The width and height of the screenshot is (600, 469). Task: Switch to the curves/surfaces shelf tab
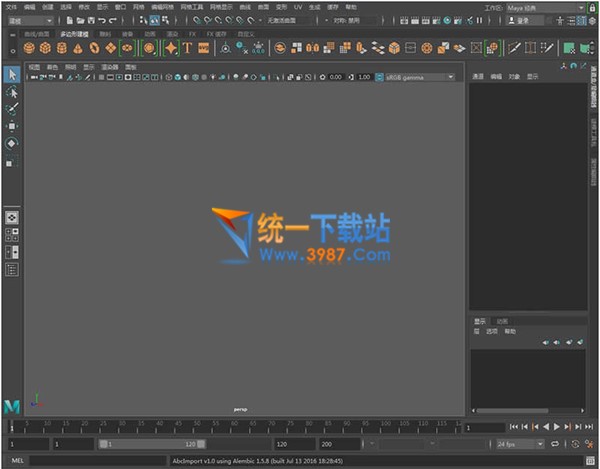click(x=37, y=34)
